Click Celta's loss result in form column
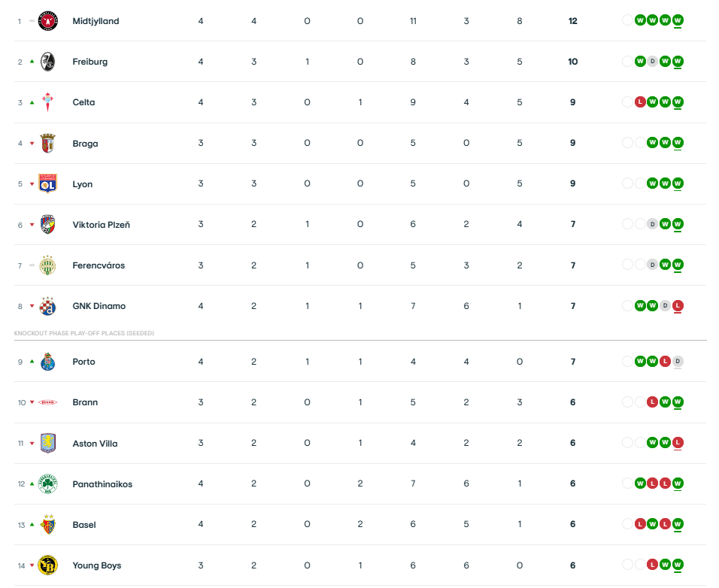The height and width of the screenshot is (588, 719). click(x=640, y=102)
